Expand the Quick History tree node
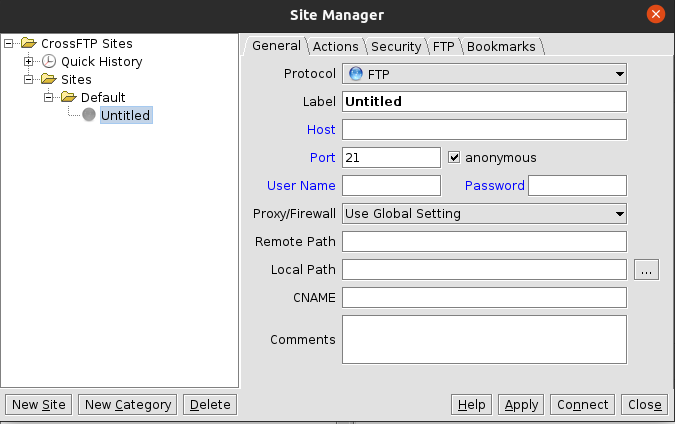This screenshot has height=424, width=675. (x=29, y=62)
